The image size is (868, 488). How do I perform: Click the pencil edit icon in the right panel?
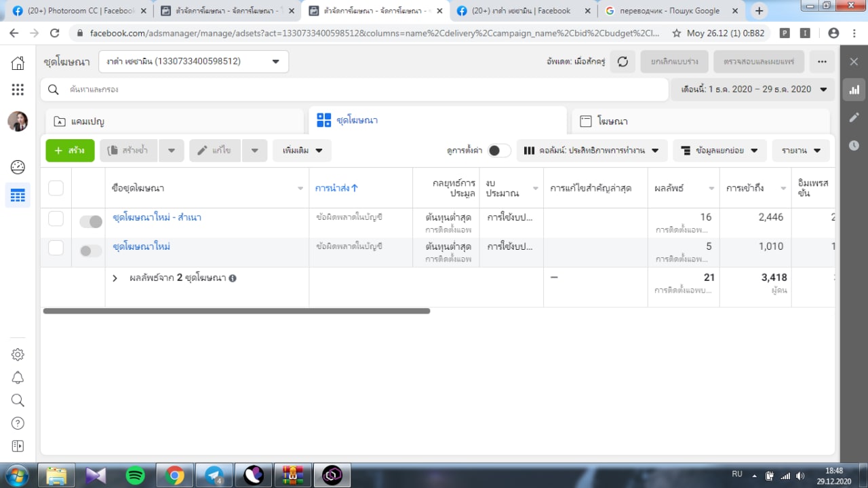pos(854,117)
